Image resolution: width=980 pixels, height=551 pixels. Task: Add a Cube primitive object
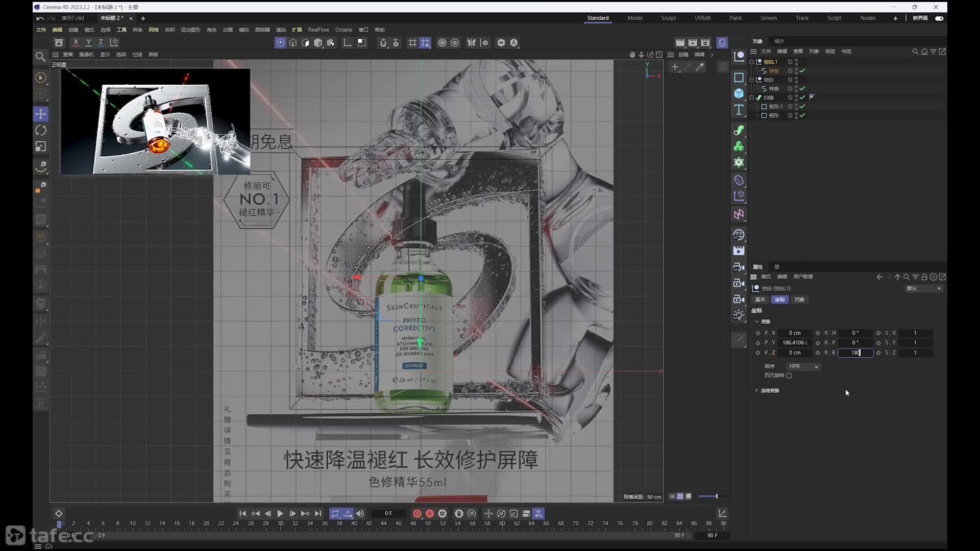point(739,93)
